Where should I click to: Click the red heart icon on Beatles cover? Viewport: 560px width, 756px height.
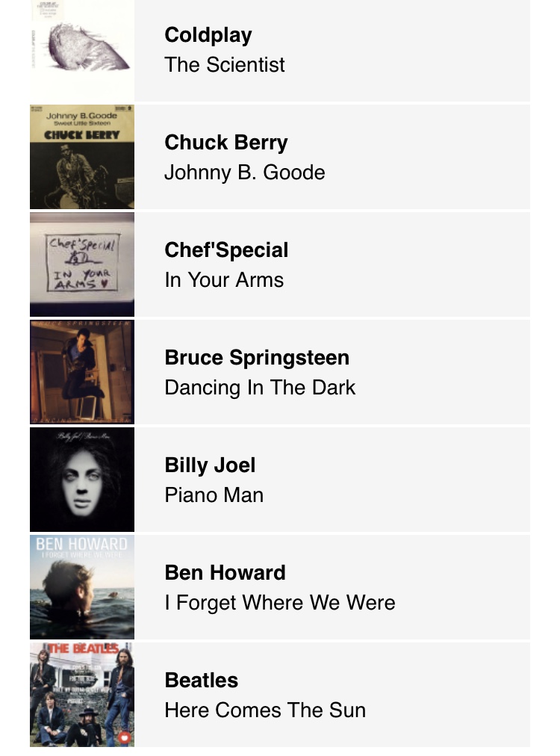coord(125,737)
